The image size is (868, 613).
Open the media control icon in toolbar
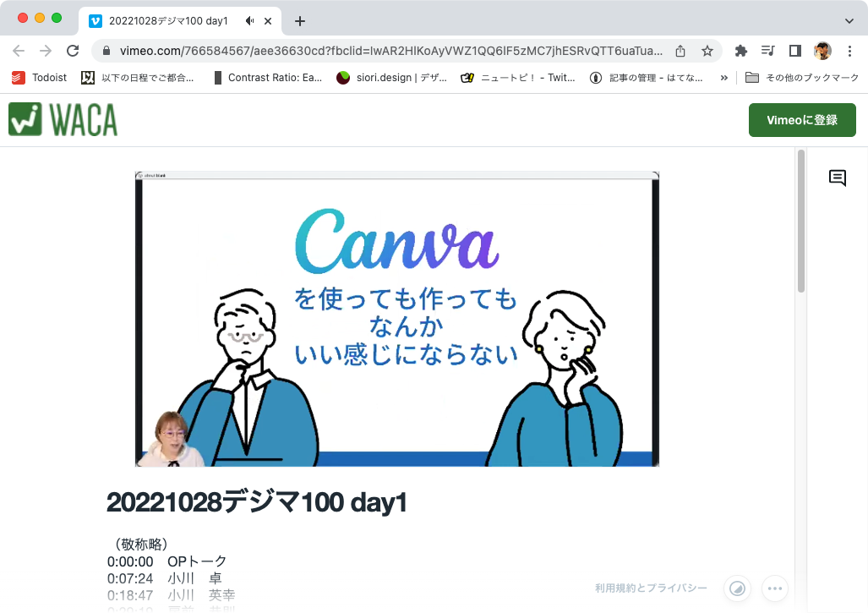point(767,51)
